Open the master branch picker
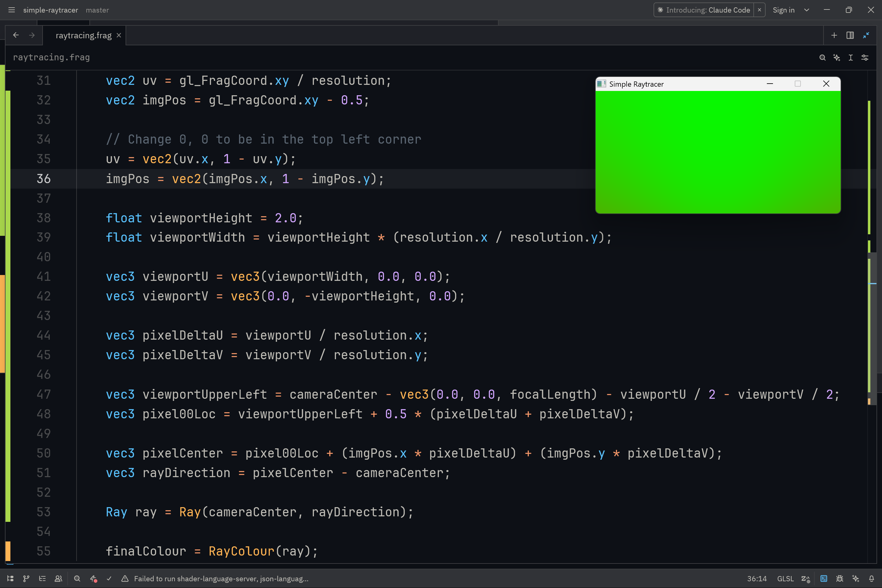 (97, 10)
